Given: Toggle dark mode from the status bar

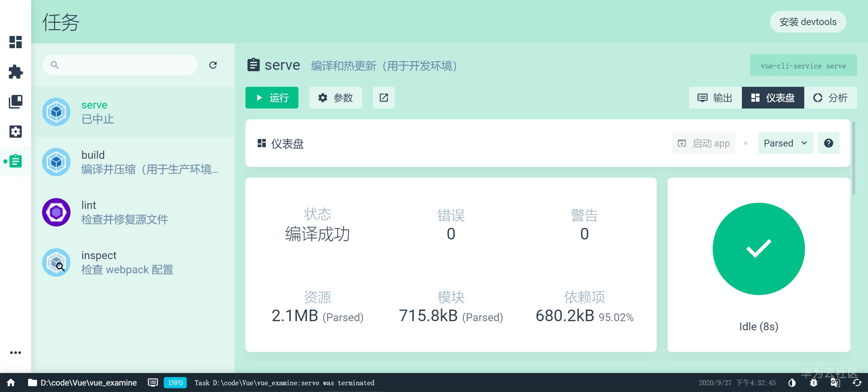Looking at the screenshot, I should click(x=792, y=383).
